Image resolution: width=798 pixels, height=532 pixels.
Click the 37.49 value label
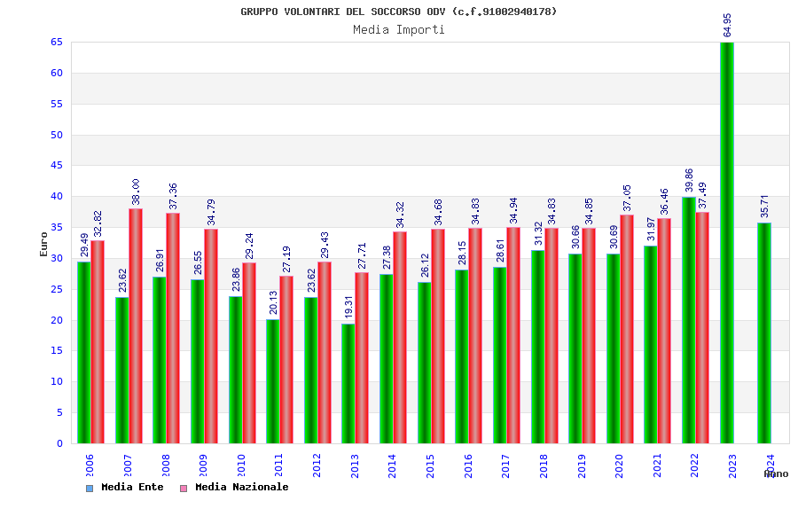click(x=703, y=195)
